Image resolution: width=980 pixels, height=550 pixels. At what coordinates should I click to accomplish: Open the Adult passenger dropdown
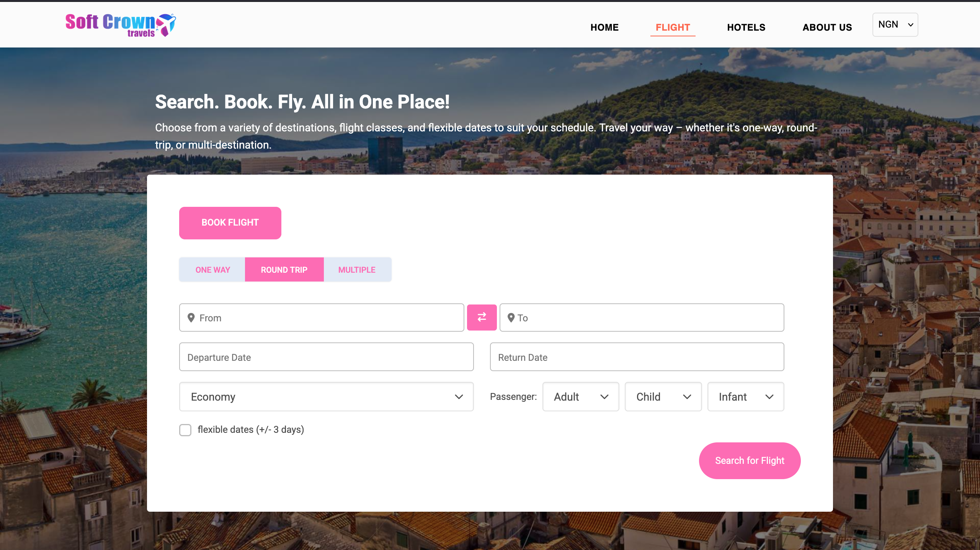point(580,397)
